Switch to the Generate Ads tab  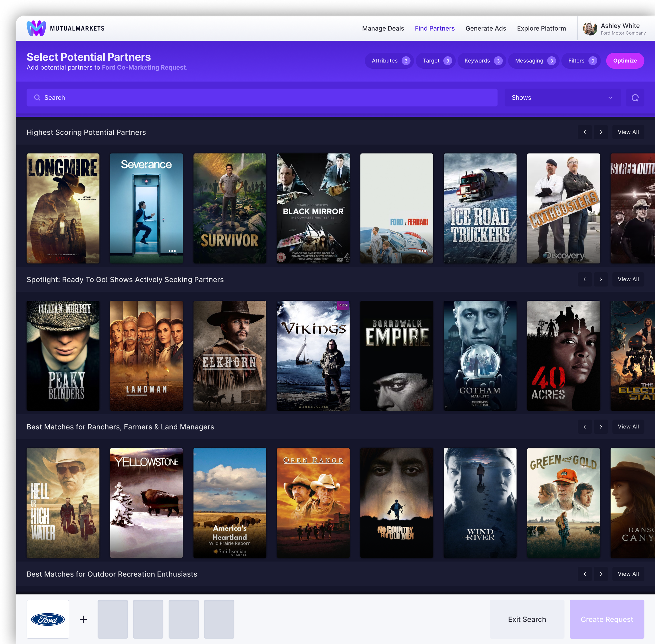tap(485, 28)
